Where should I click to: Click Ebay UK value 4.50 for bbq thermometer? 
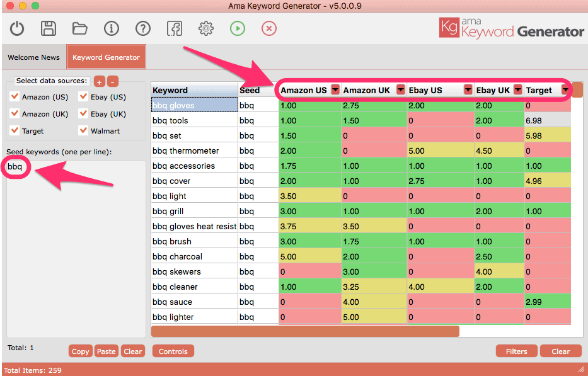(499, 151)
